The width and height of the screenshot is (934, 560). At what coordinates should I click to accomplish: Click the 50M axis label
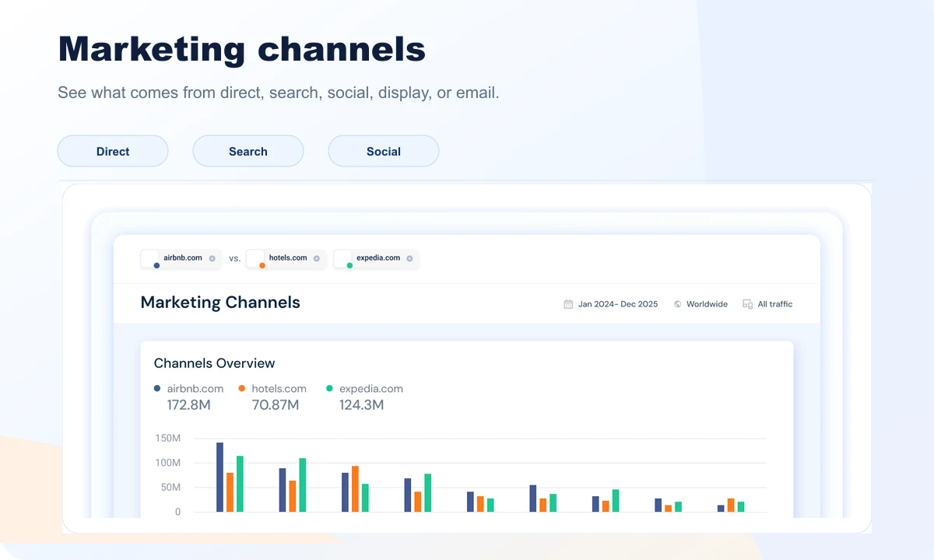(170, 488)
